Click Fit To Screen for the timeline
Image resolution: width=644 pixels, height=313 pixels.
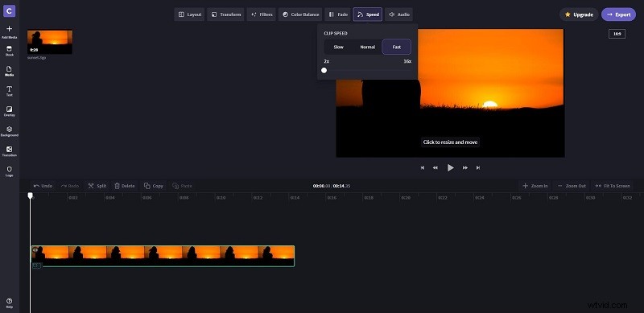[x=613, y=186]
